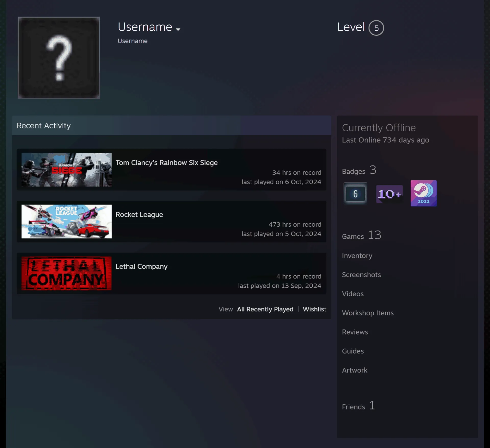The width and height of the screenshot is (490, 448).
Task: Click the Rocket League game title
Action: (x=139, y=215)
